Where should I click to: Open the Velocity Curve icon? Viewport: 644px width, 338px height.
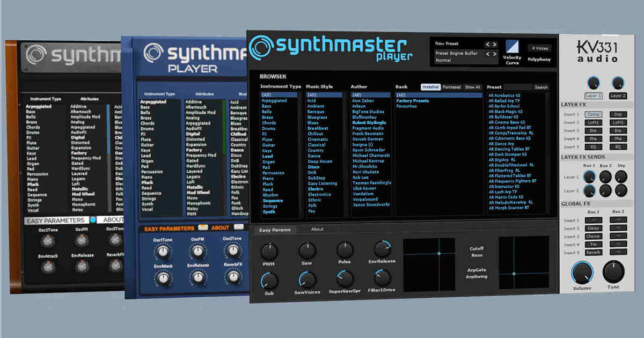513,46
